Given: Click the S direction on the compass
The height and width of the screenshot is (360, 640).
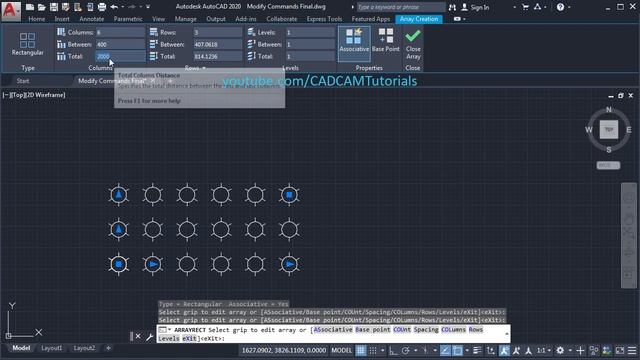Looking at the screenshot, I should (x=609, y=150).
